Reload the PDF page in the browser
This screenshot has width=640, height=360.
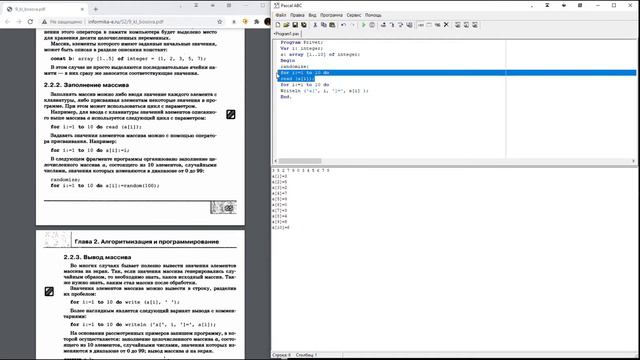point(30,22)
